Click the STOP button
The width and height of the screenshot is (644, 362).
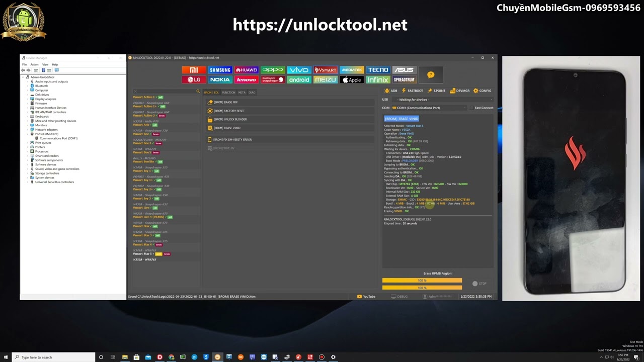(479, 284)
